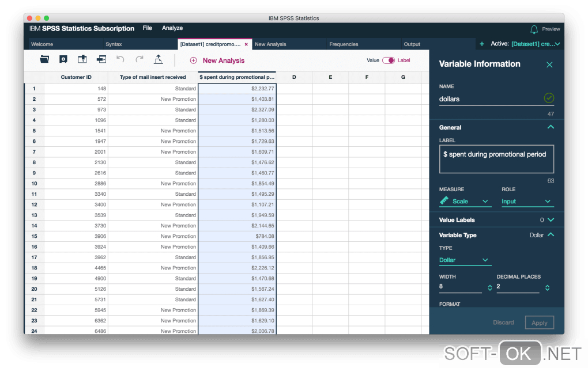Open notifications bell icon
The height and width of the screenshot is (368, 588).
[x=534, y=29]
